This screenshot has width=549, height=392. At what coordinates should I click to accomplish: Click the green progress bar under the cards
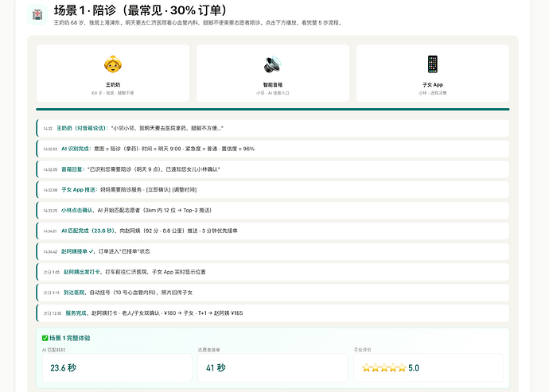(x=273, y=109)
